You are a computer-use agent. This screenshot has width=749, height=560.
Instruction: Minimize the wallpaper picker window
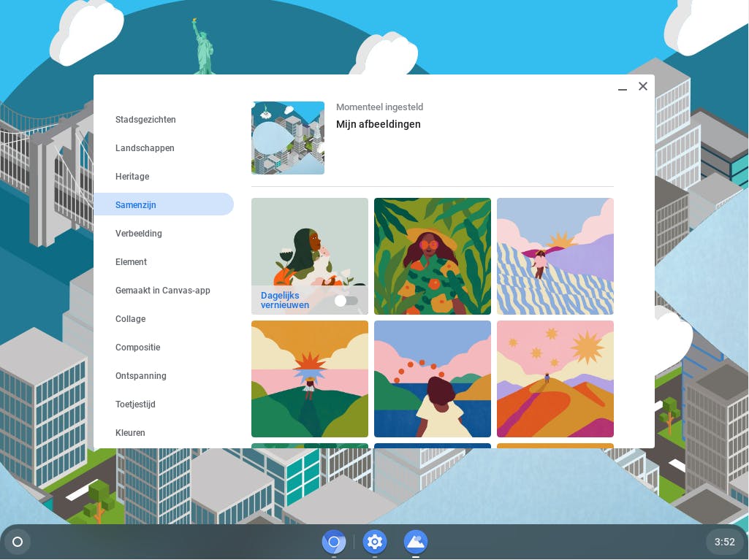tap(623, 87)
